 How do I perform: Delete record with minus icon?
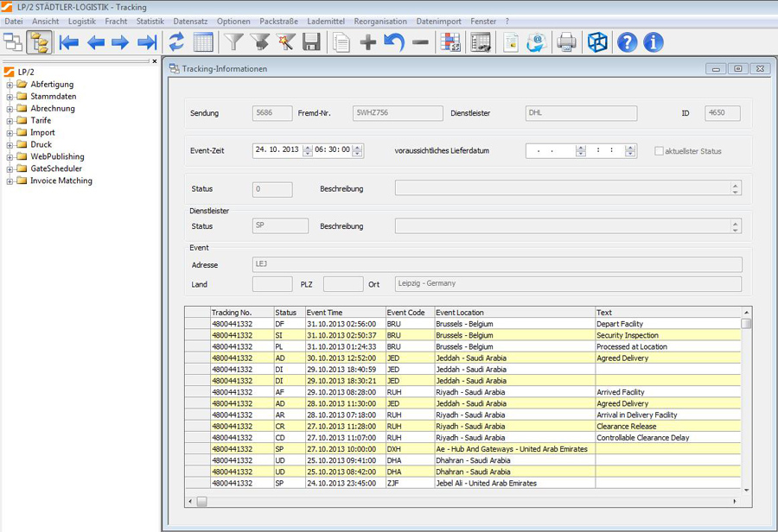click(420, 42)
